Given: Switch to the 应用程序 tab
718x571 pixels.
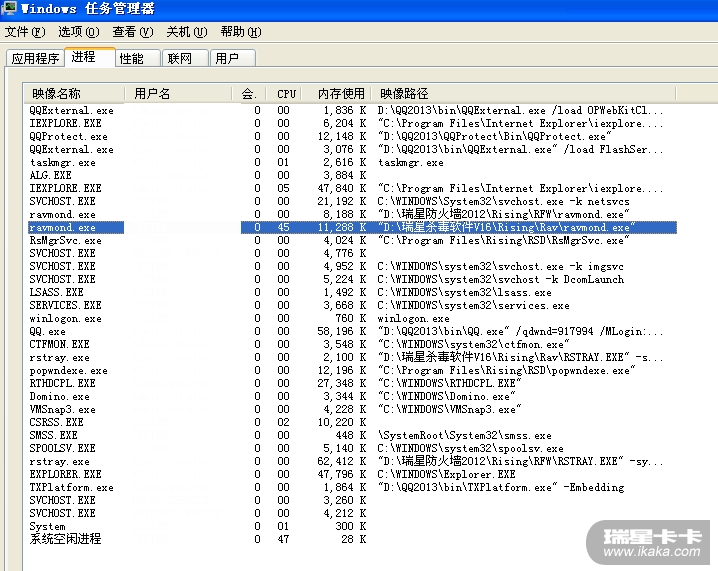Looking at the screenshot, I should [35, 59].
